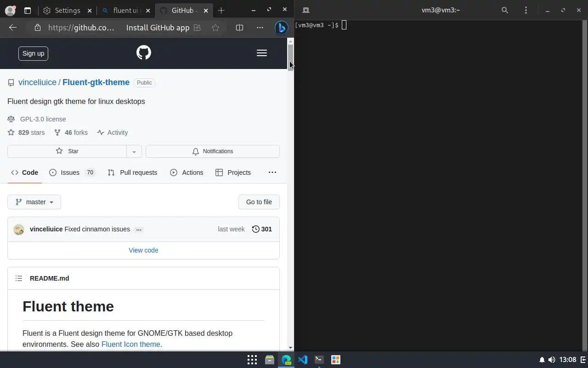Open the Issues tab
Screen dimensions: 588x368
(72, 172)
